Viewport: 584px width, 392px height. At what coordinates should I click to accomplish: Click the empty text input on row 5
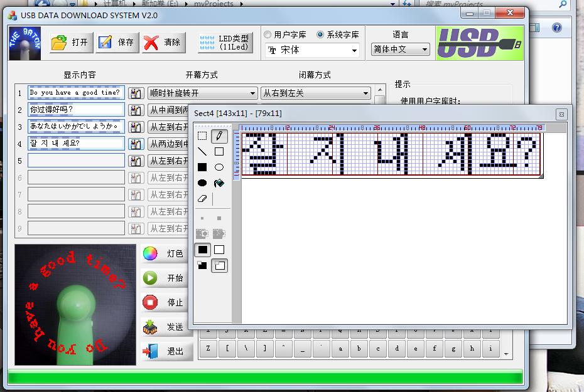pos(76,159)
